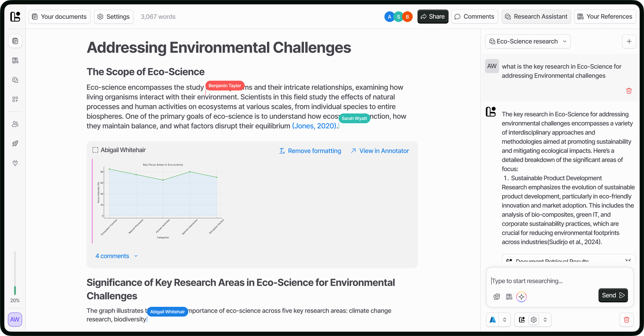The height and width of the screenshot is (336, 644).
Task: Open the plug integrations icon in the sidebar
Action: 15,163
